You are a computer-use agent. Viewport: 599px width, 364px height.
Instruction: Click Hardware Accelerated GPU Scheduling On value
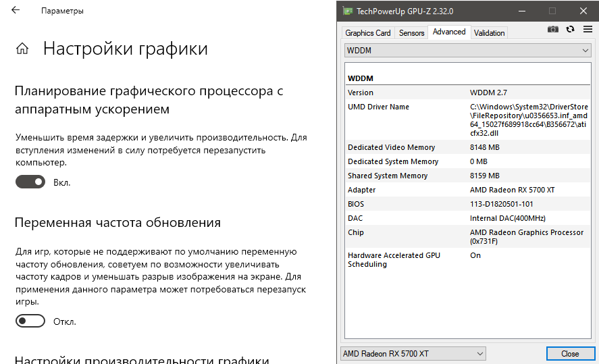coord(475,255)
